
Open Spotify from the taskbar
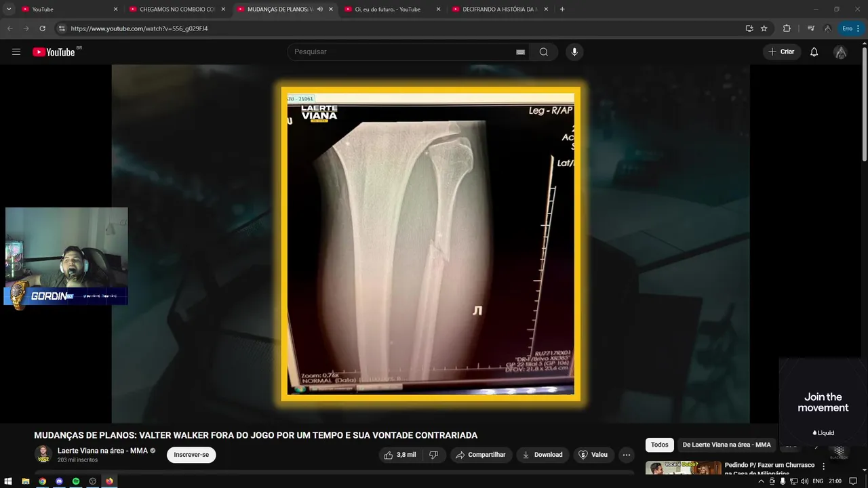click(76, 481)
